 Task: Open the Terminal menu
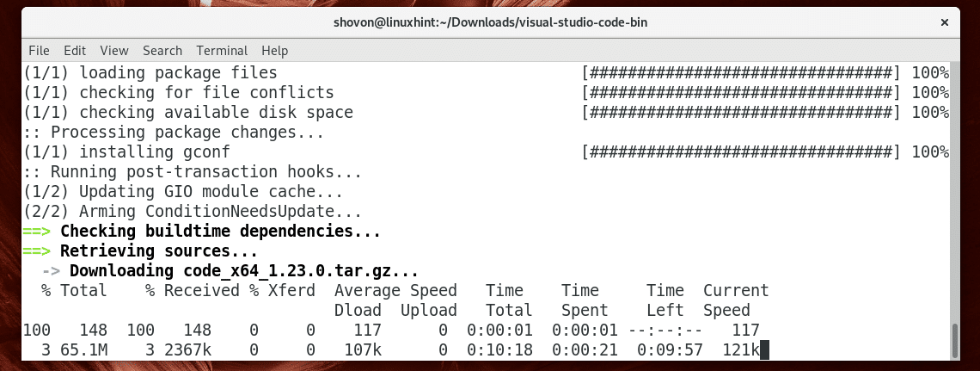[222, 51]
